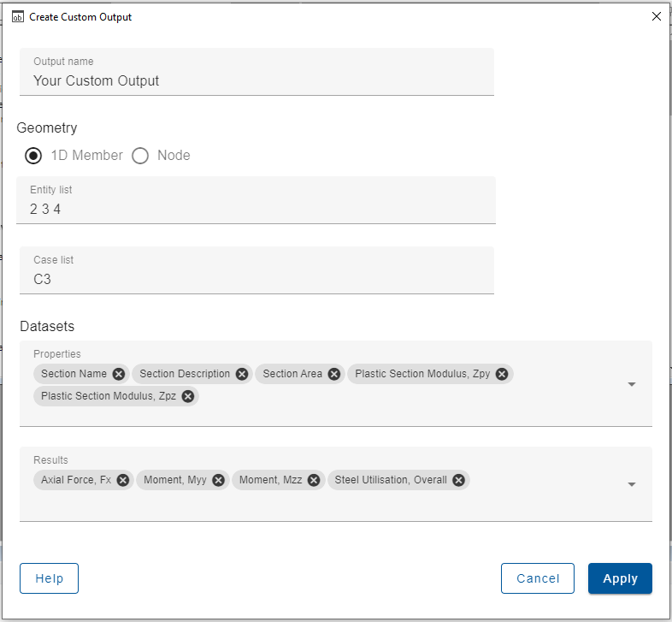This screenshot has height=622, width=672.
Task: Click the Cancel button
Action: 538,578
